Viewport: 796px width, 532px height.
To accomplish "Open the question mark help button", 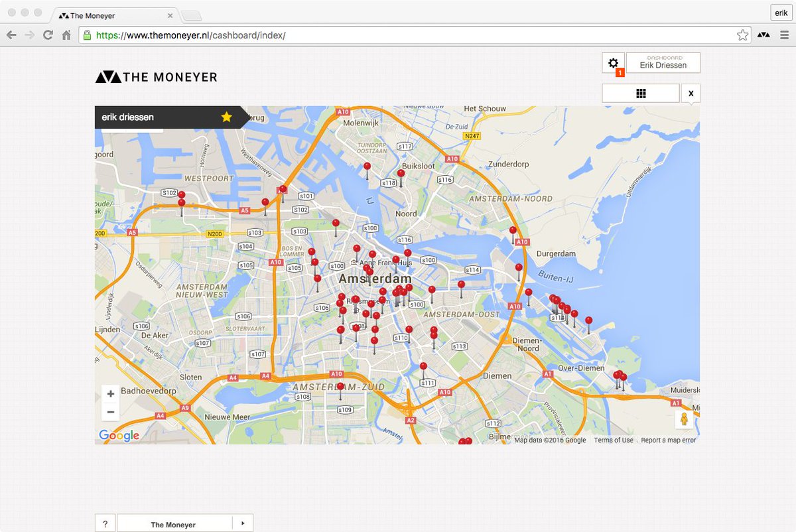I will 105,524.
